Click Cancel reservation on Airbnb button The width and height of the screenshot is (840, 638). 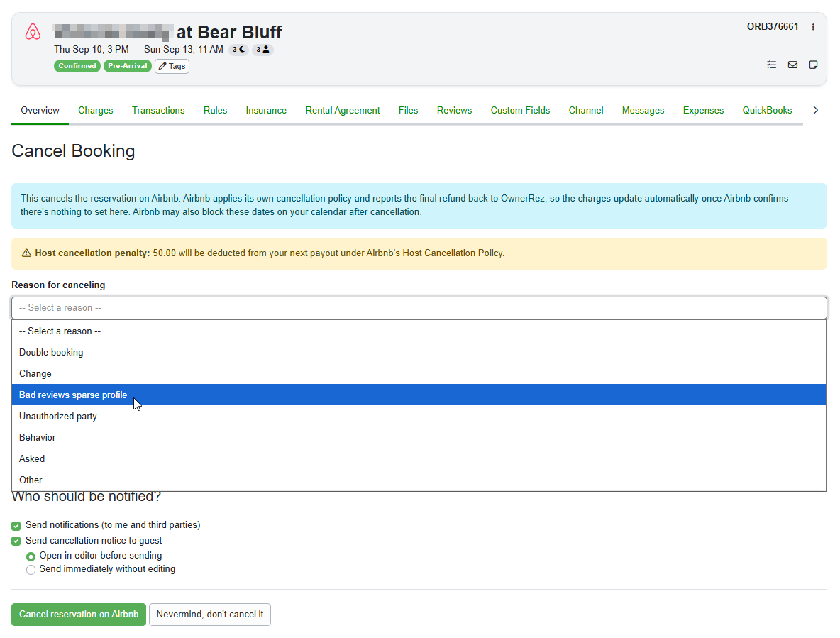point(79,615)
